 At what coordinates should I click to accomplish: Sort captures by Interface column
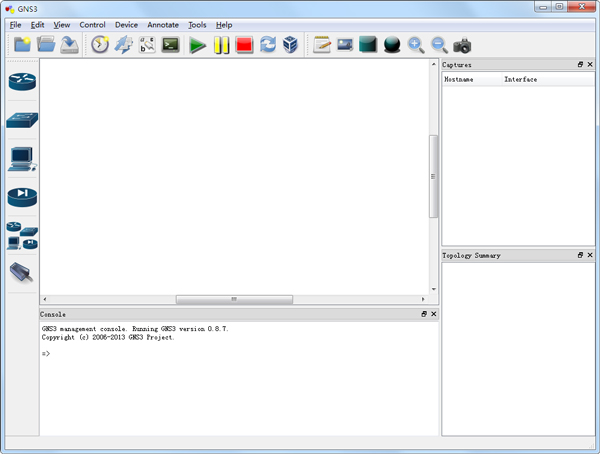[x=548, y=79]
